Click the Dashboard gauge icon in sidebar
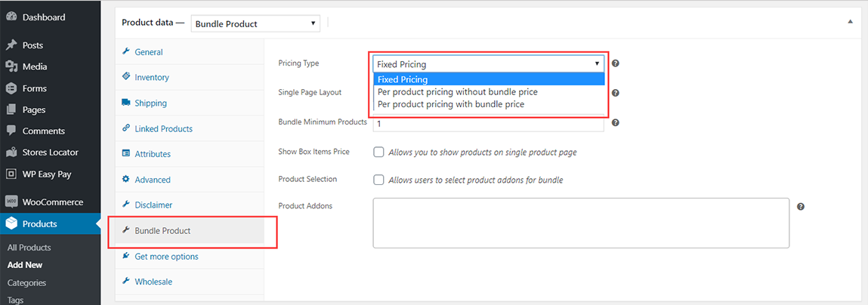The image size is (868, 305). (11, 17)
